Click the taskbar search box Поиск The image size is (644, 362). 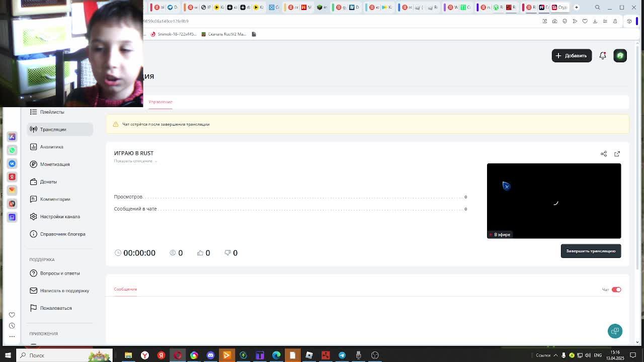click(64, 355)
